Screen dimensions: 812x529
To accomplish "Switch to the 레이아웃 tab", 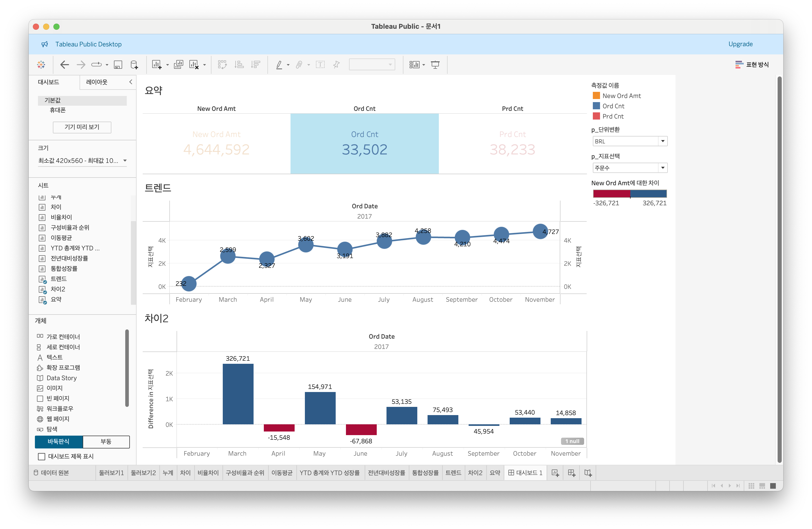I will point(97,82).
